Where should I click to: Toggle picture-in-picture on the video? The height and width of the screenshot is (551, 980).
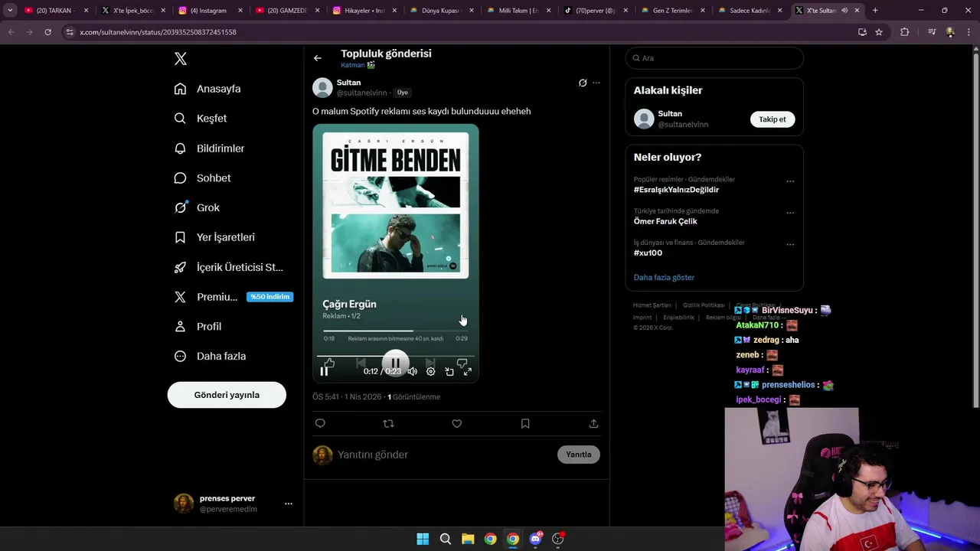[x=449, y=371]
